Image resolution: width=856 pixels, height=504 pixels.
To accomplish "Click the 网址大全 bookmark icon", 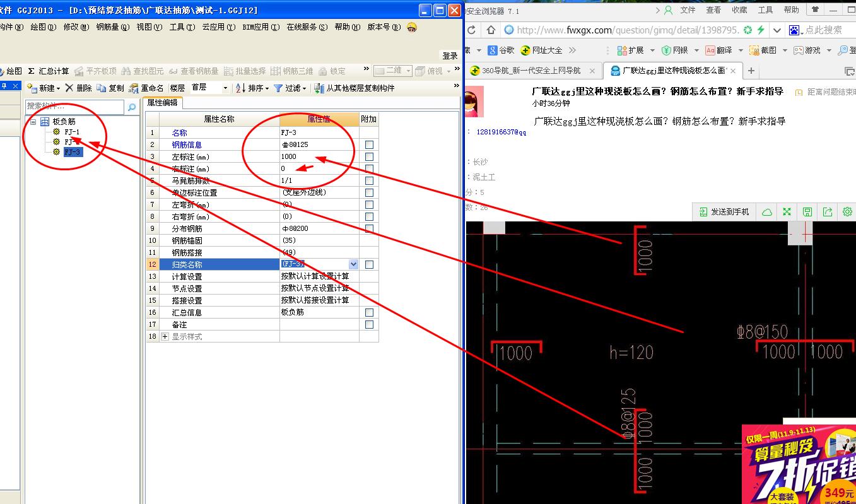I will point(525,50).
